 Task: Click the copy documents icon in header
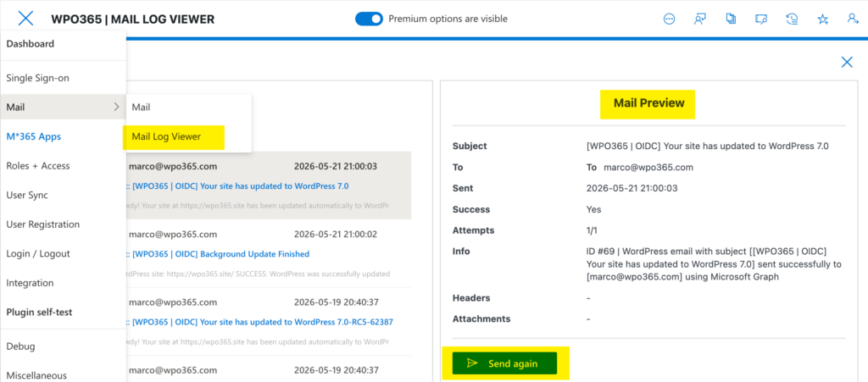click(731, 19)
